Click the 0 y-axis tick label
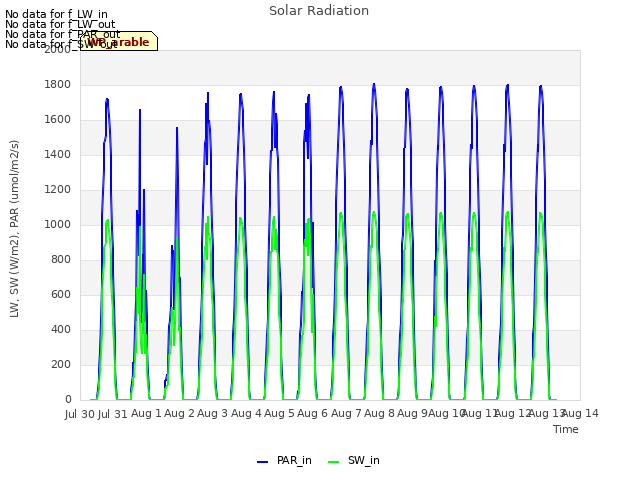This screenshot has width=640, height=480. click(x=68, y=400)
